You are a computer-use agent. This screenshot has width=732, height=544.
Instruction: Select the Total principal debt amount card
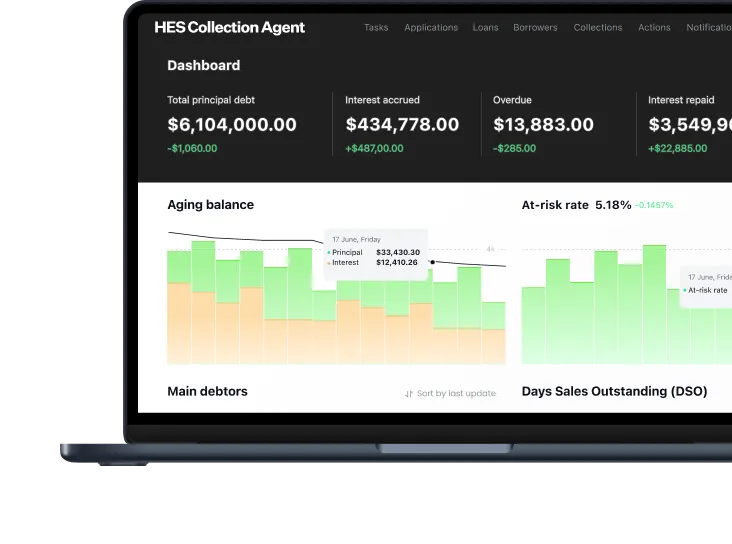coord(232,124)
